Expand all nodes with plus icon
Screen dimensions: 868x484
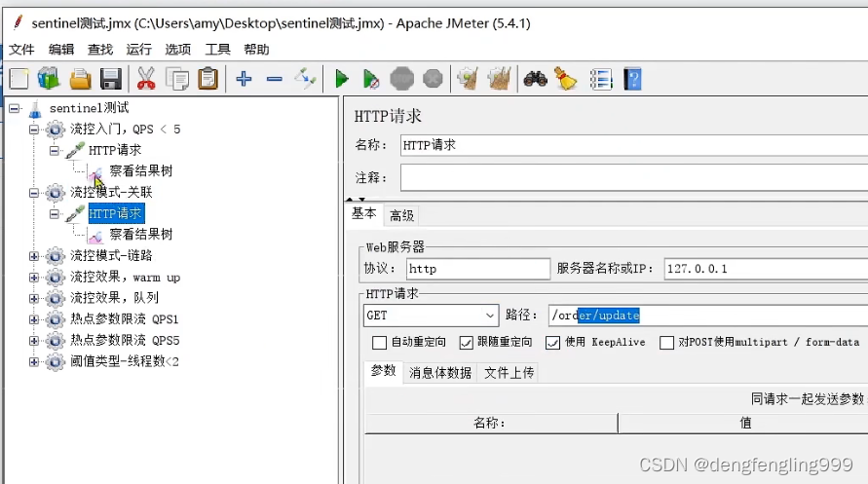tap(244, 79)
